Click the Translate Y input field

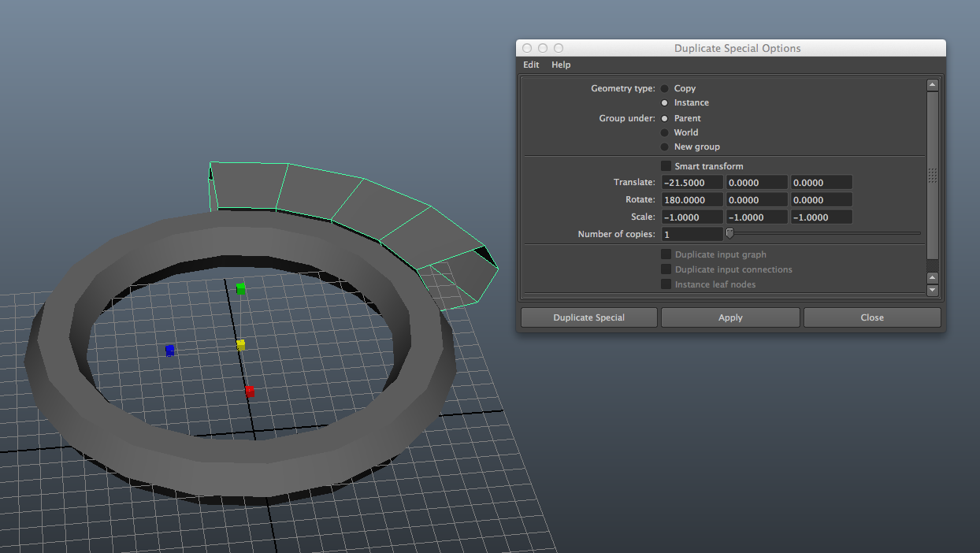(756, 183)
